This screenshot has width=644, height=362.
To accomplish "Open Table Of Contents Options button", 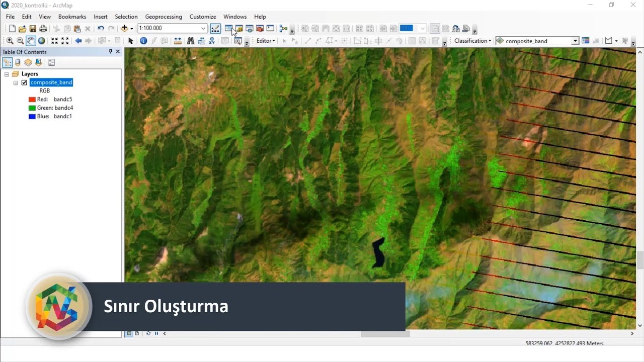I will [x=51, y=62].
